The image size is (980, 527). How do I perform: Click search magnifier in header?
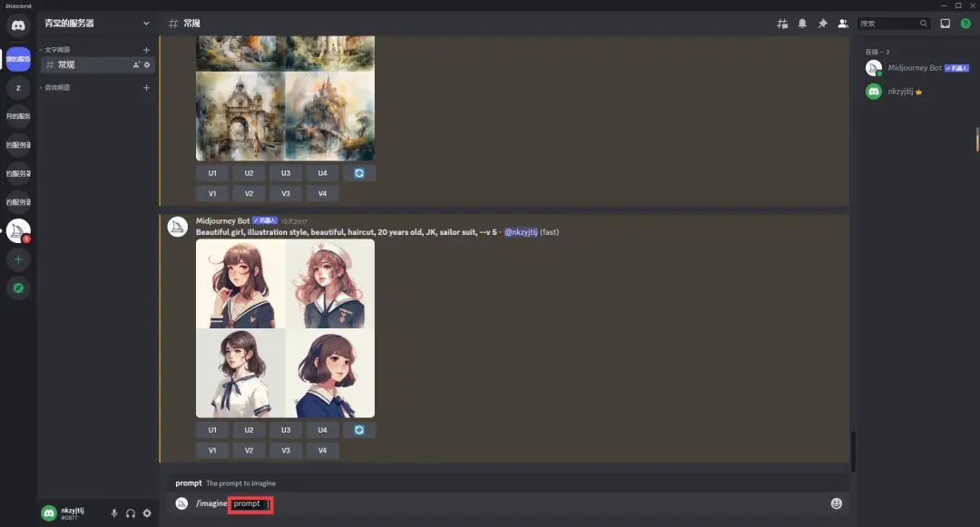(923, 24)
